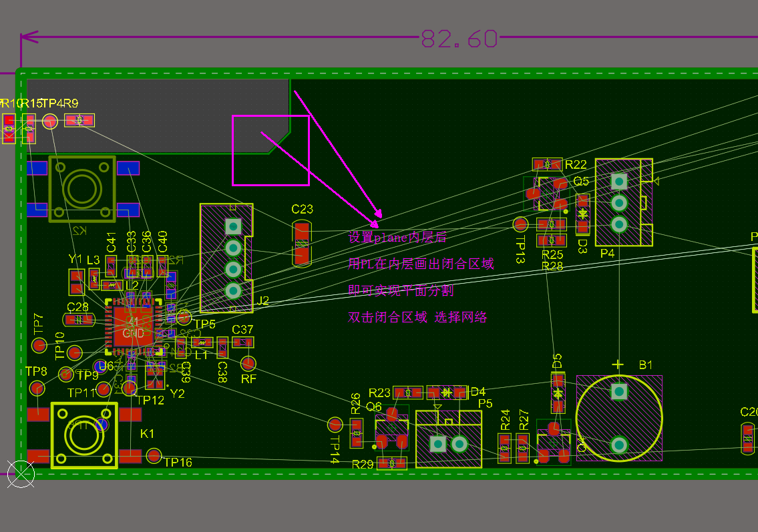758x532 pixels.
Task: Click the TP10 test point pad
Action: [74, 352]
